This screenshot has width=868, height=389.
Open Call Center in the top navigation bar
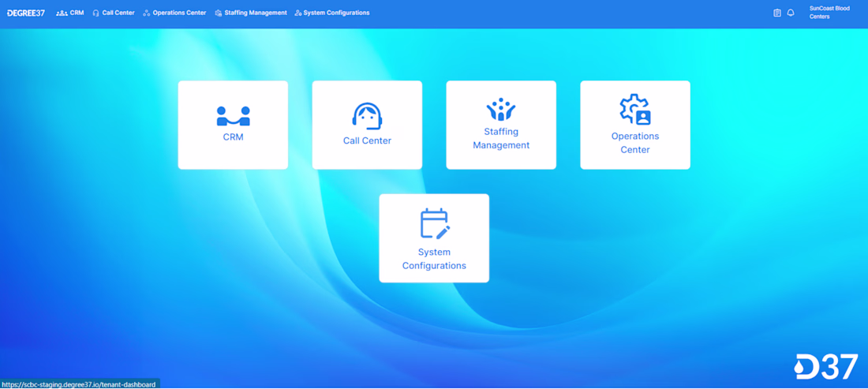(114, 13)
